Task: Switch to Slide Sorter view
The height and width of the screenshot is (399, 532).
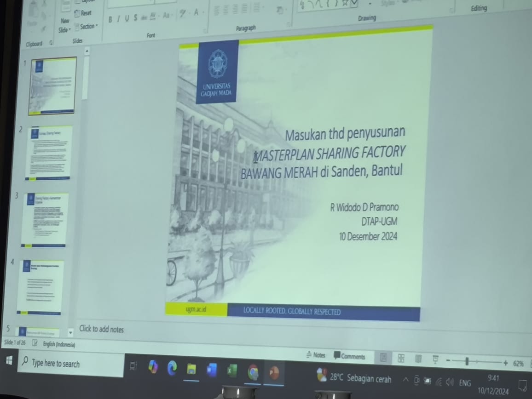Action: 401,359
